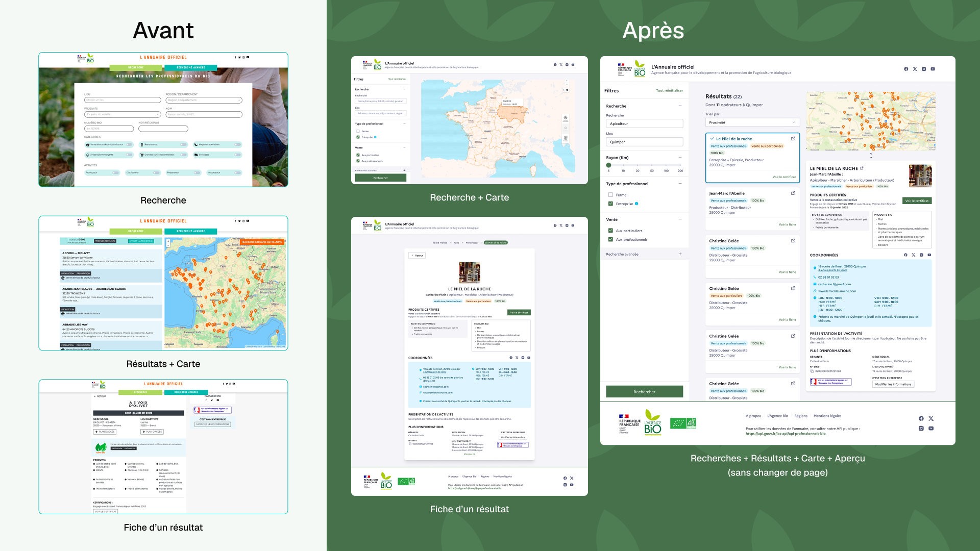Click the Tout réinitialiser link
This screenshot has height=551, width=980.
[669, 90]
